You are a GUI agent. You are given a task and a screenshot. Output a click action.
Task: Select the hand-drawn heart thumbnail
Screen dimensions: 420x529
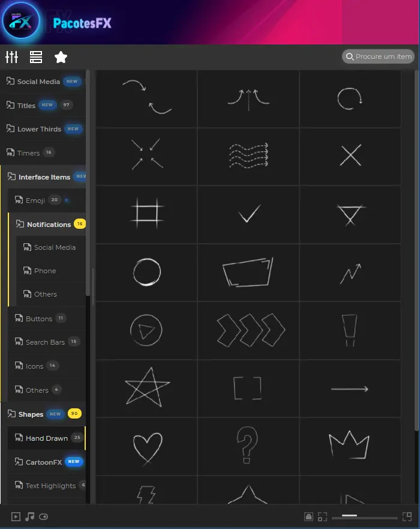[x=147, y=447]
